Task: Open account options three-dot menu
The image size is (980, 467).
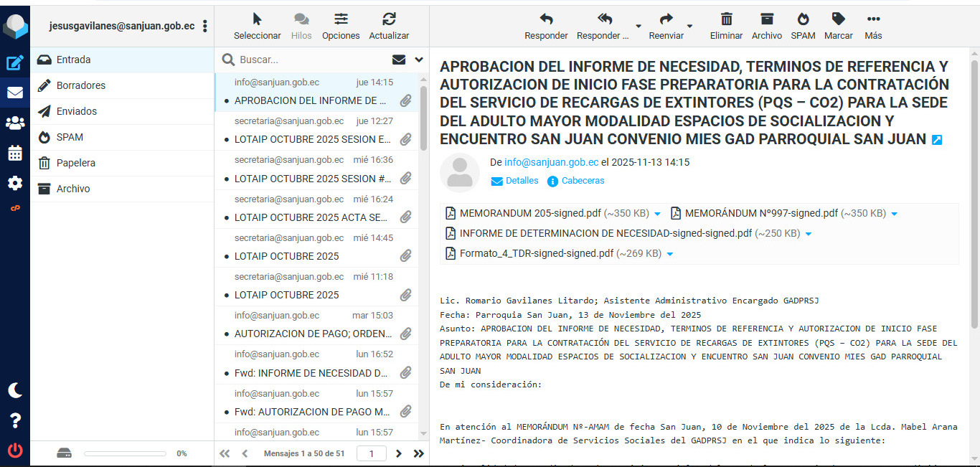Action: (204, 26)
